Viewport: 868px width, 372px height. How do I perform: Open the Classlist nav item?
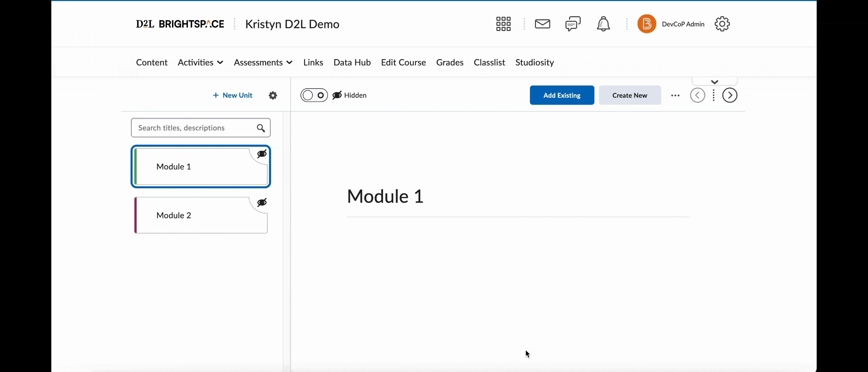(x=489, y=62)
